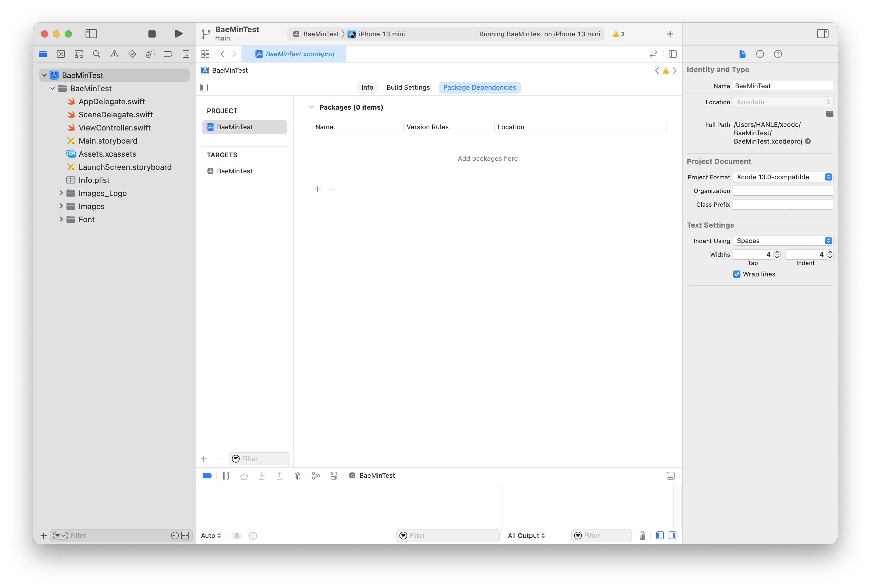Image resolution: width=871 pixels, height=588 pixels.
Task: Open the Issue navigator warning icon
Action: click(x=114, y=54)
